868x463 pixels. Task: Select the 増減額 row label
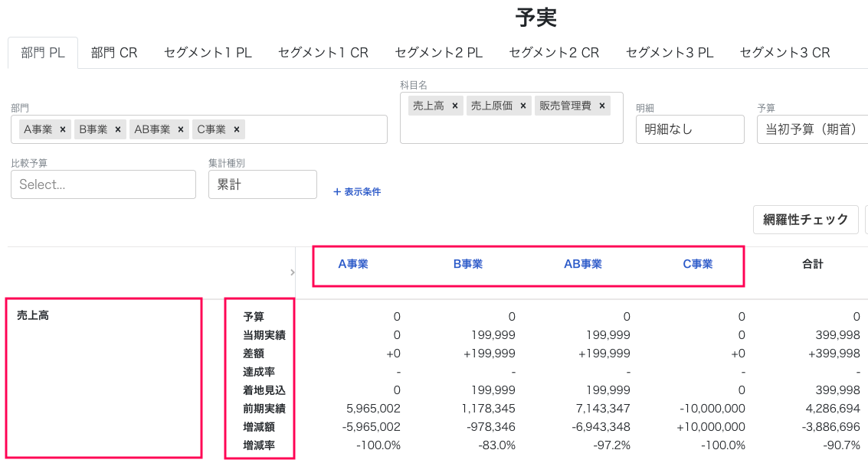258,427
